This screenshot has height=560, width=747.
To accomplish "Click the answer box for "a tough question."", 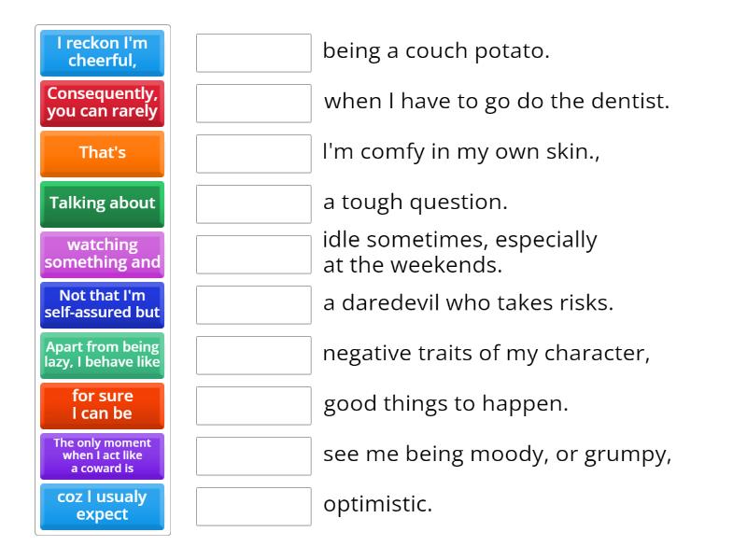I will click(253, 203).
